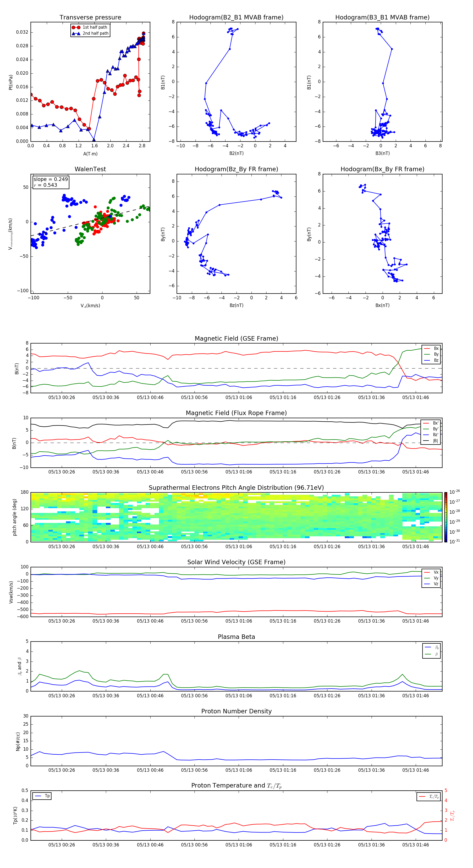Click the pitch angle color scale bar
This screenshot has width=473, height=868.
(x=445, y=517)
